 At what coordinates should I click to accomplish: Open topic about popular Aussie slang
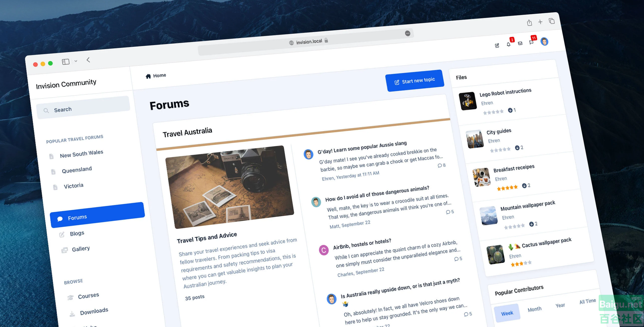point(362,147)
